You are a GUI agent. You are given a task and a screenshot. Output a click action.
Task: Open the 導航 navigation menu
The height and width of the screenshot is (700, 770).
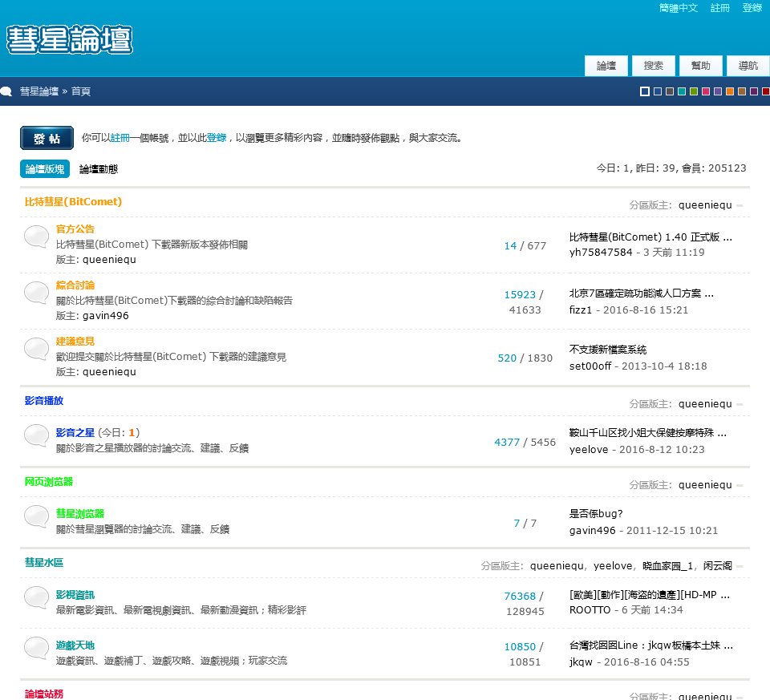tap(748, 66)
